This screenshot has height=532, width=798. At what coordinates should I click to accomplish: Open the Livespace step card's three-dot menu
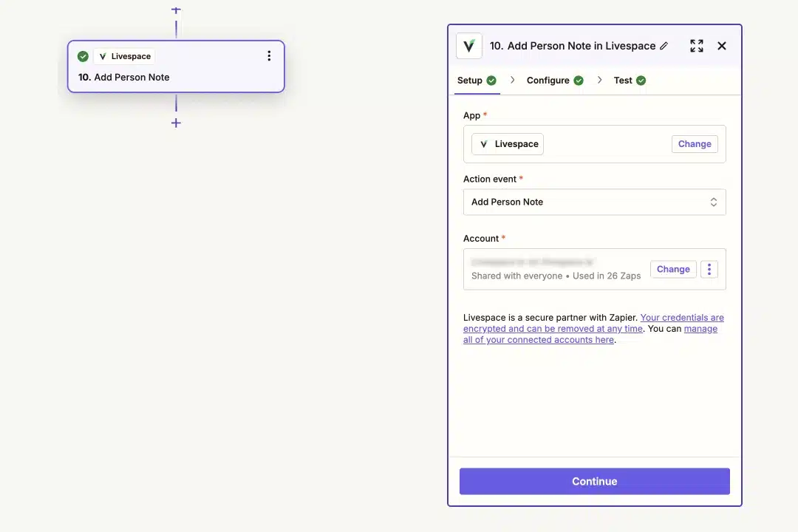(269, 56)
